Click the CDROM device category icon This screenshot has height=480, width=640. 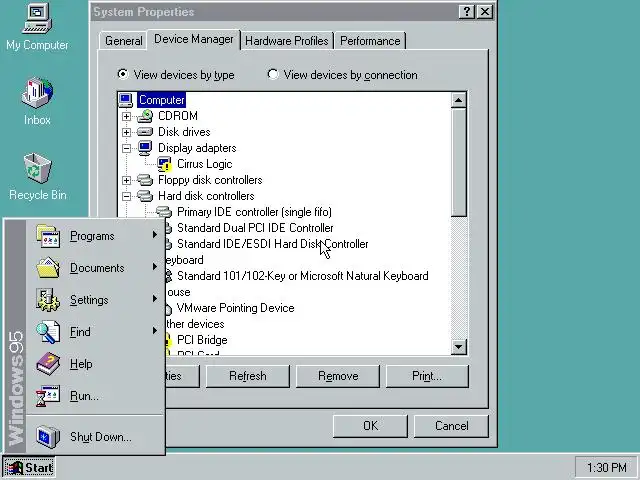145,116
